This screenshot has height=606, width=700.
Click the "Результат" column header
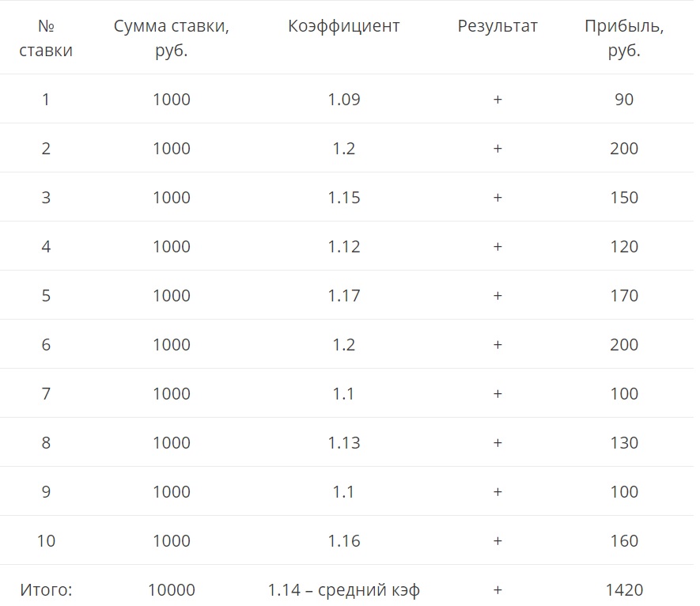point(498,26)
